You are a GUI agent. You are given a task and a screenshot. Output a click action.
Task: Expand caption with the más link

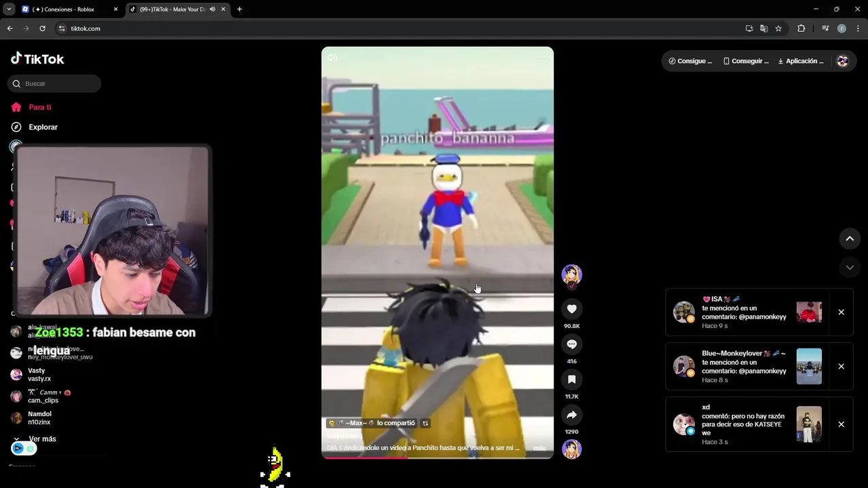pos(539,448)
